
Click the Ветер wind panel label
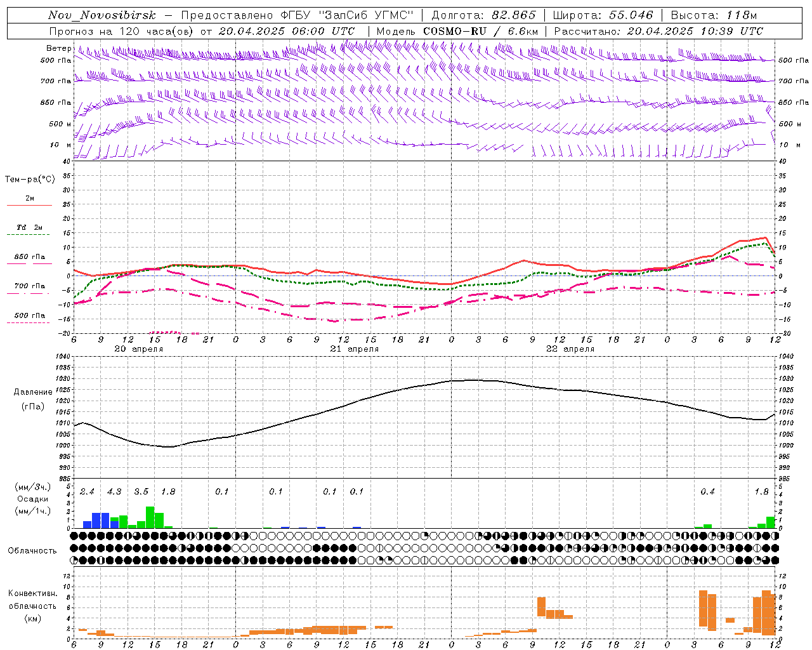[x=58, y=48]
